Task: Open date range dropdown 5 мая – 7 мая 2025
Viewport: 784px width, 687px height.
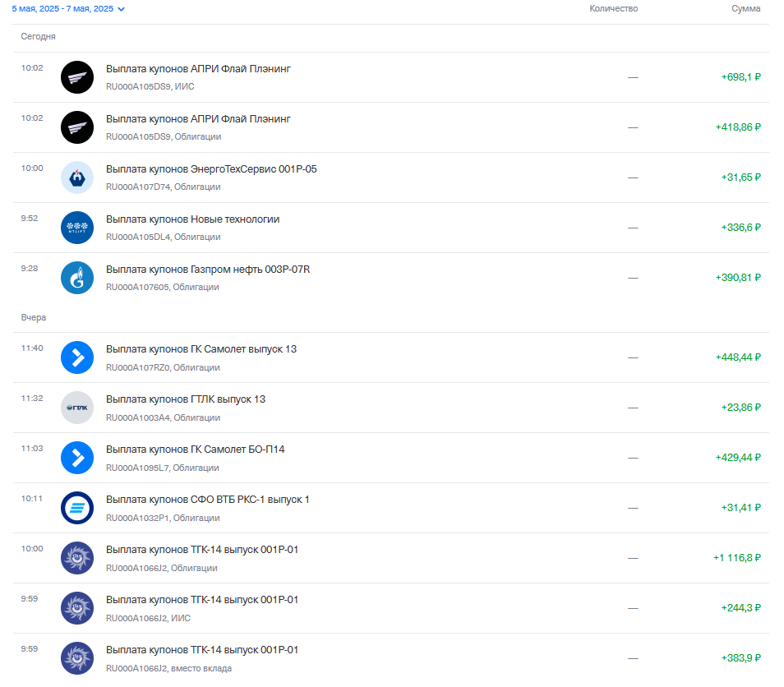Action: click(68, 9)
